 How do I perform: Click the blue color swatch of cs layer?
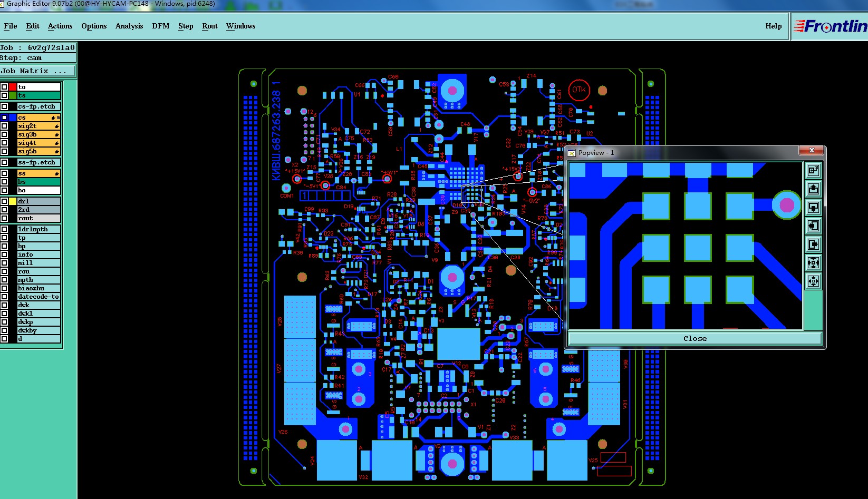point(13,118)
